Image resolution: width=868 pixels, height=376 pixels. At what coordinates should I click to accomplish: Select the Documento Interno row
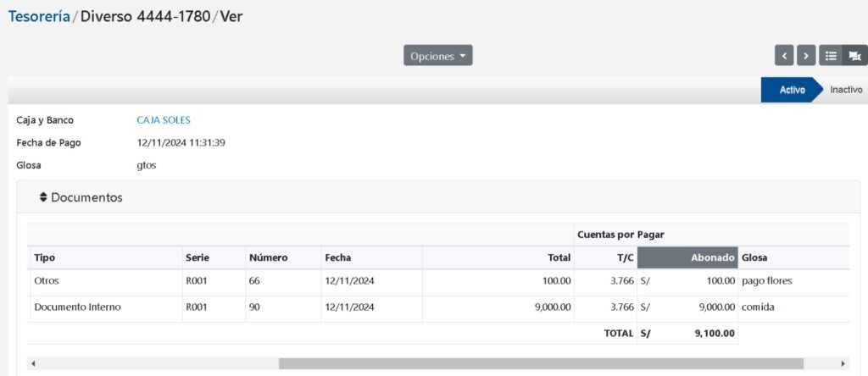point(77,307)
